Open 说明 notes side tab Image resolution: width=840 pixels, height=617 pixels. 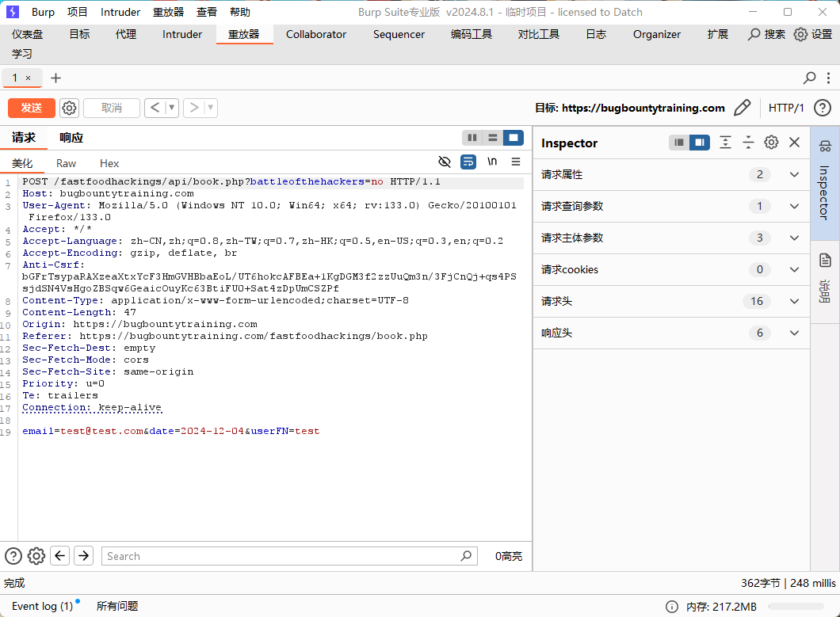(x=825, y=281)
